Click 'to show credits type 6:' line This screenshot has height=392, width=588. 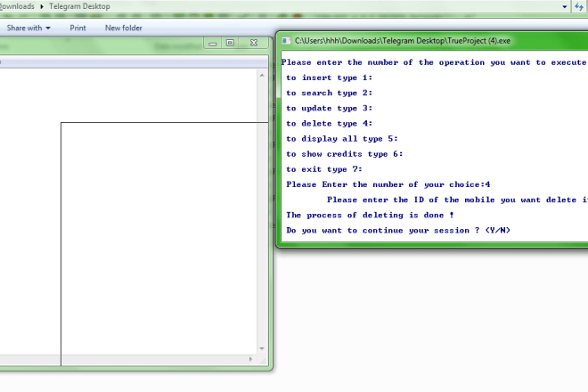coord(345,154)
